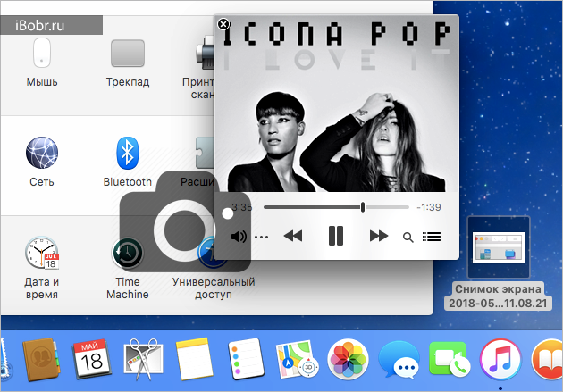Open Reminders from the Dock
The height and width of the screenshot is (392, 563).
[245, 359]
